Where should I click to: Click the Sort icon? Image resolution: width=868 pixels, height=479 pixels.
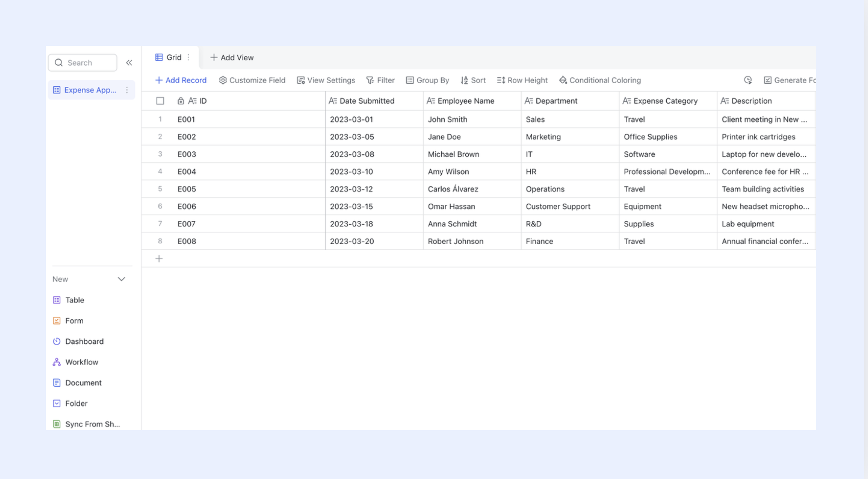(x=464, y=80)
